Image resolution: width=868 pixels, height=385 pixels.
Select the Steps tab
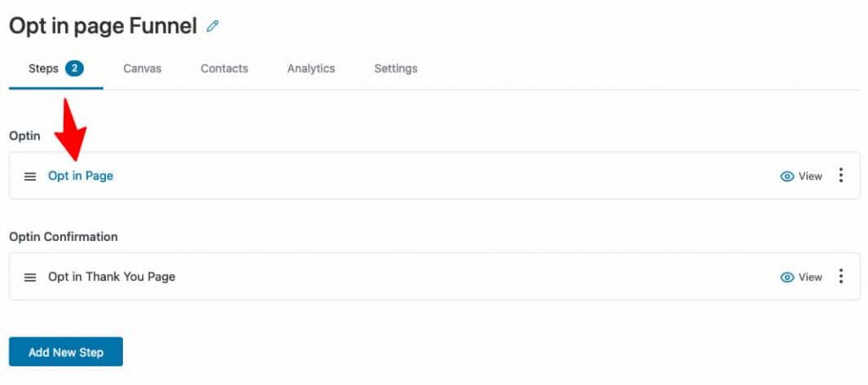56,69
